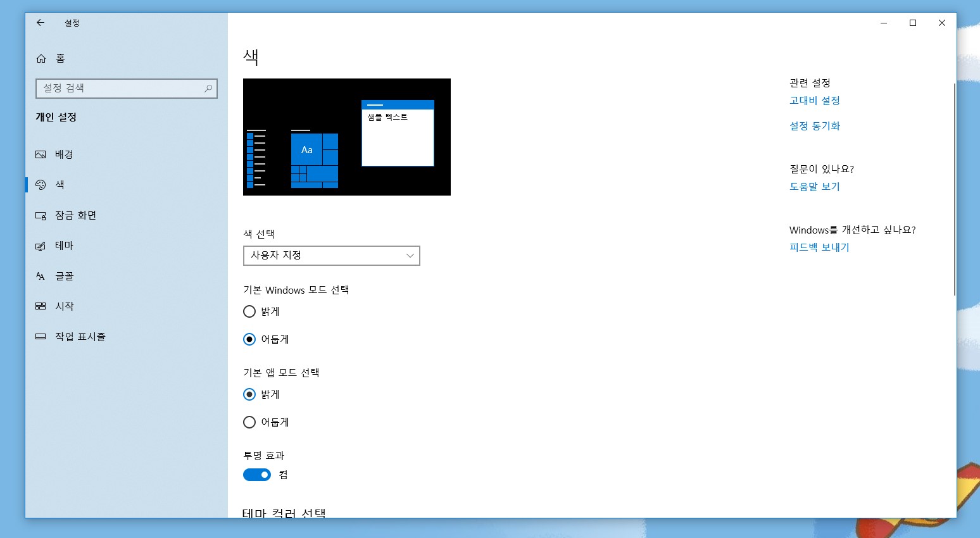Viewport: 980px width, 538px height.
Task: Open the 테마 settings page
Action: (x=127, y=246)
